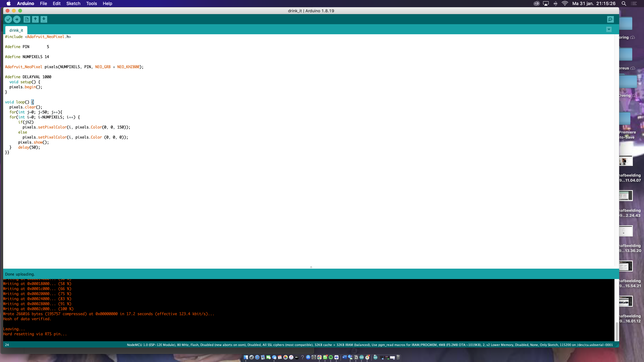
Task: Open the Apple menu
Action: coord(8,3)
